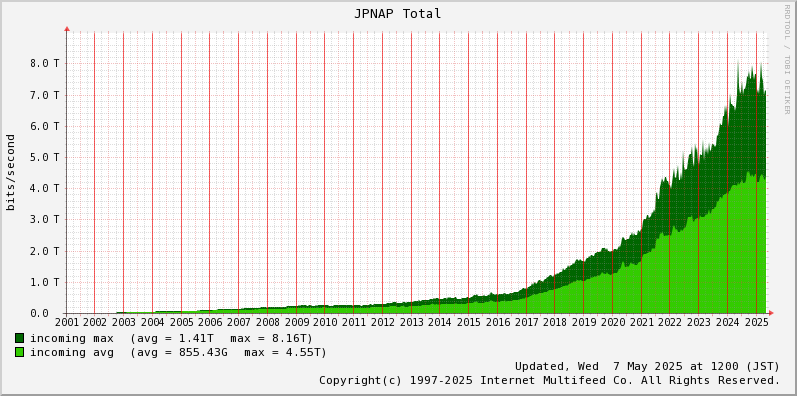This screenshot has width=797, height=396.
Task: Click the RRDTOOL / TOBI OETIKER watermark
Action: pyautogui.click(x=787, y=59)
